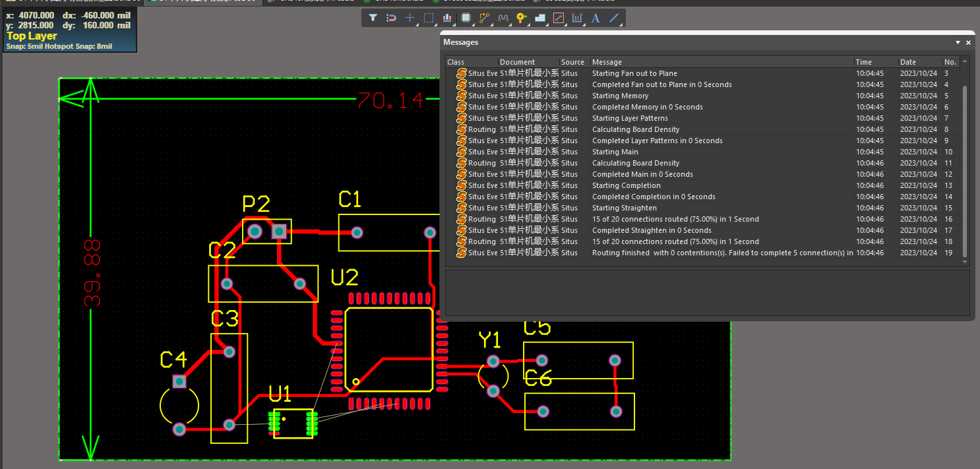Open the align objects tool
The width and height of the screenshot is (980, 469).
coord(447,18)
